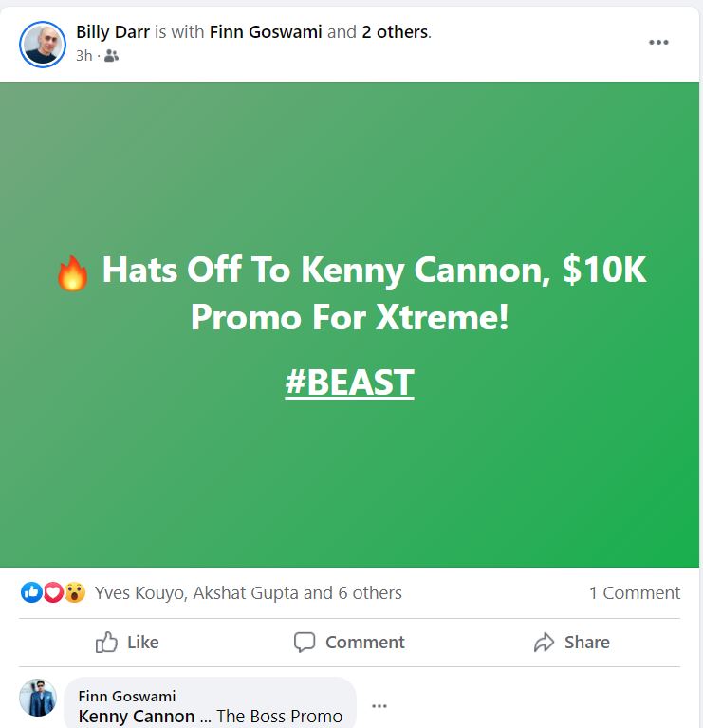This screenshot has width=703, height=728.
Task: Click the '3h' post timestamp
Action: pos(84,56)
